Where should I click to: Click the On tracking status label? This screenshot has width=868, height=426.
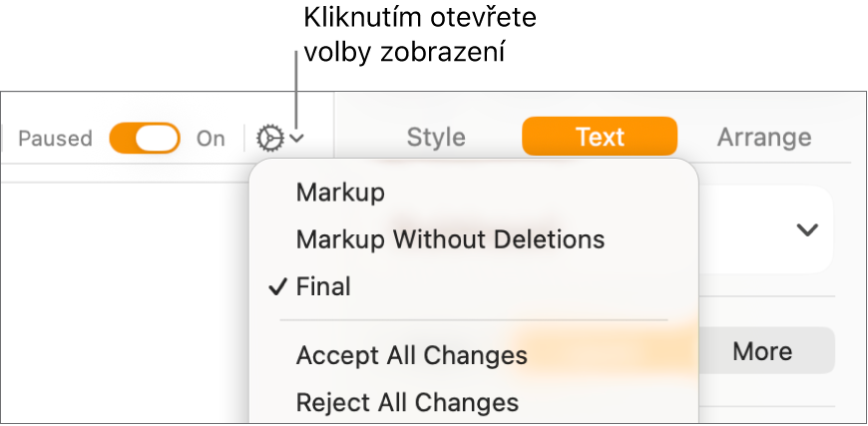pyautogui.click(x=211, y=139)
